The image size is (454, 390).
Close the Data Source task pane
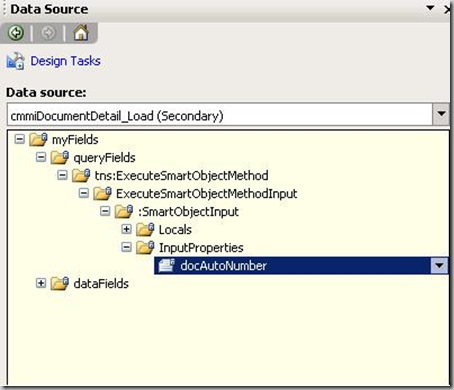coord(448,9)
